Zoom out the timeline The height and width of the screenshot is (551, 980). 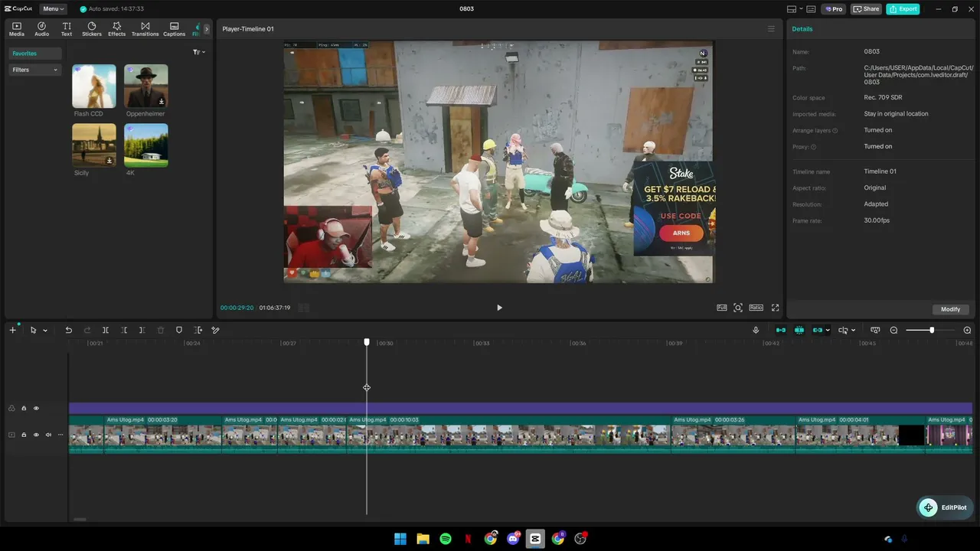[x=893, y=331]
